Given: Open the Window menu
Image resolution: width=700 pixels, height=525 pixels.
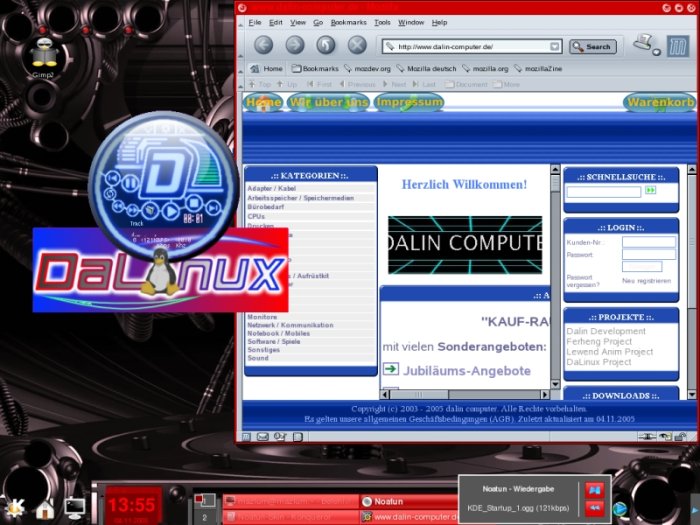Looking at the screenshot, I should (411, 22).
